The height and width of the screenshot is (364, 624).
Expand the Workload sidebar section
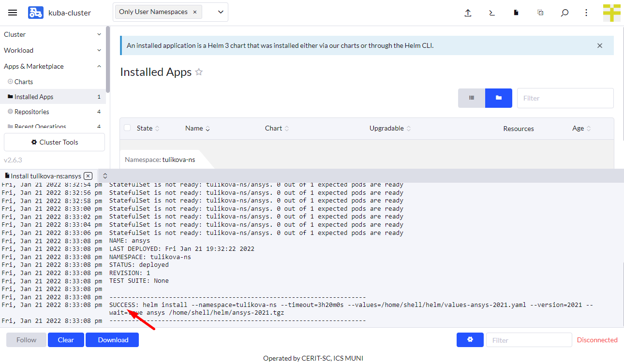tap(52, 50)
